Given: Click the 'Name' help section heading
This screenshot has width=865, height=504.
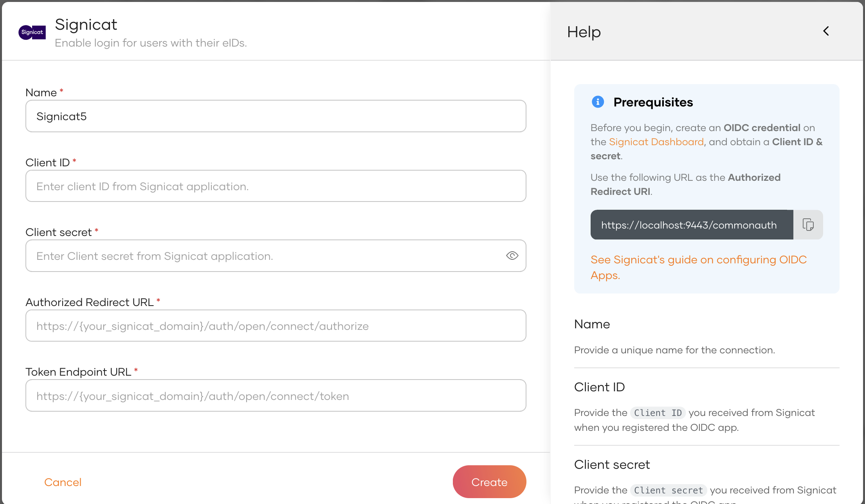Looking at the screenshot, I should (x=592, y=324).
